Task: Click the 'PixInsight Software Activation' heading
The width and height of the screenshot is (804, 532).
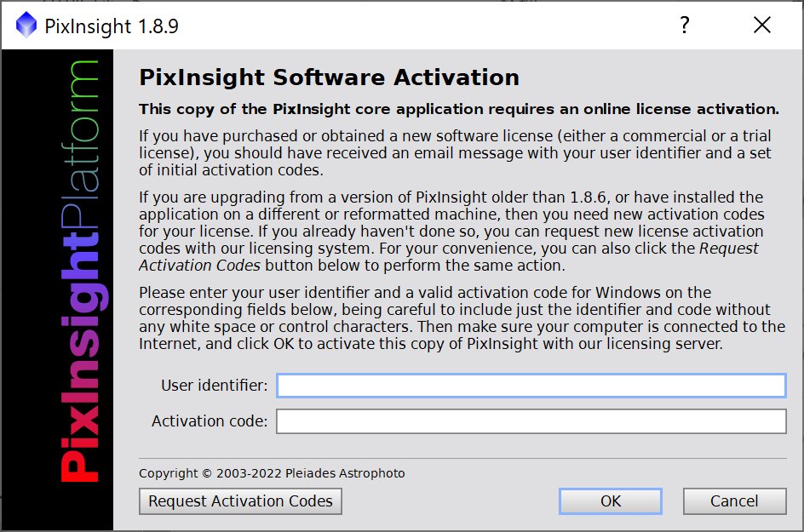Action: (330, 77)
